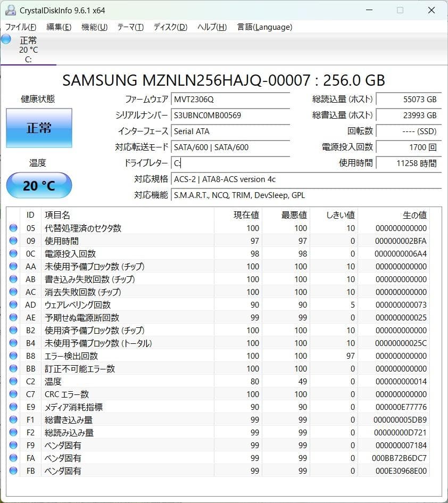This screenshot has width=448, height=503.
Task: Click the standard field ACS-2 | ATA8-ACS version 4c
Action: click(306, 179)
